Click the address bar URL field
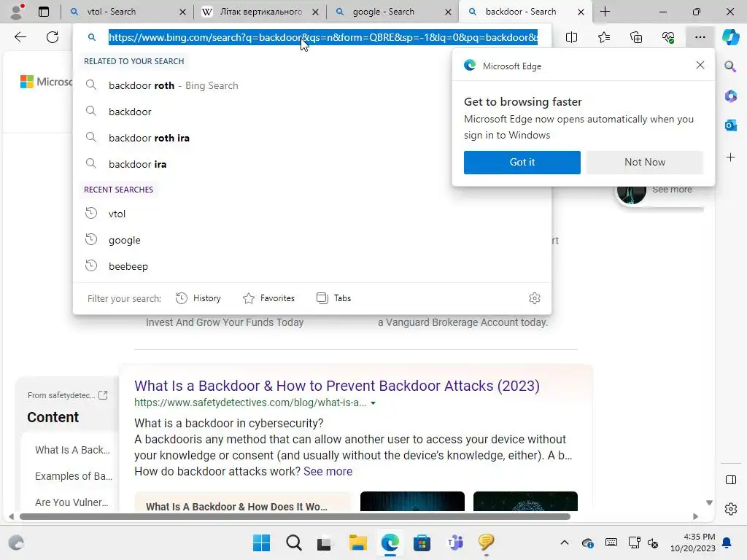Viewport: 747px width, 560px height. (x=323, y=37)
